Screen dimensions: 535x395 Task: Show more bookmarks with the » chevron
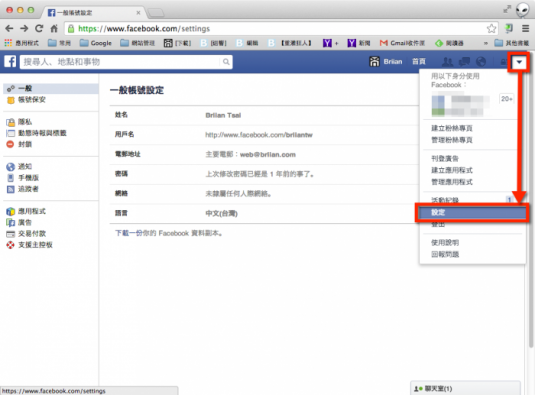click(486, 43)
